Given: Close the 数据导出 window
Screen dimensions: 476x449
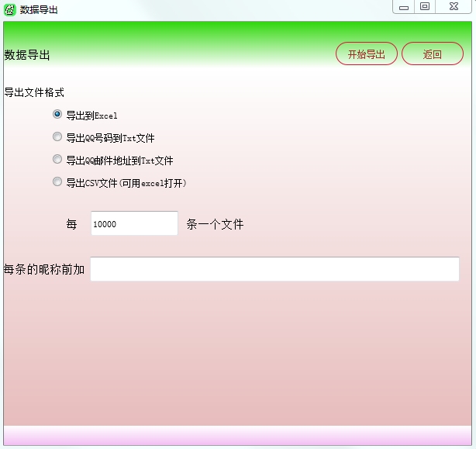Looking at the screenshot, I should (x=452, y=7).
